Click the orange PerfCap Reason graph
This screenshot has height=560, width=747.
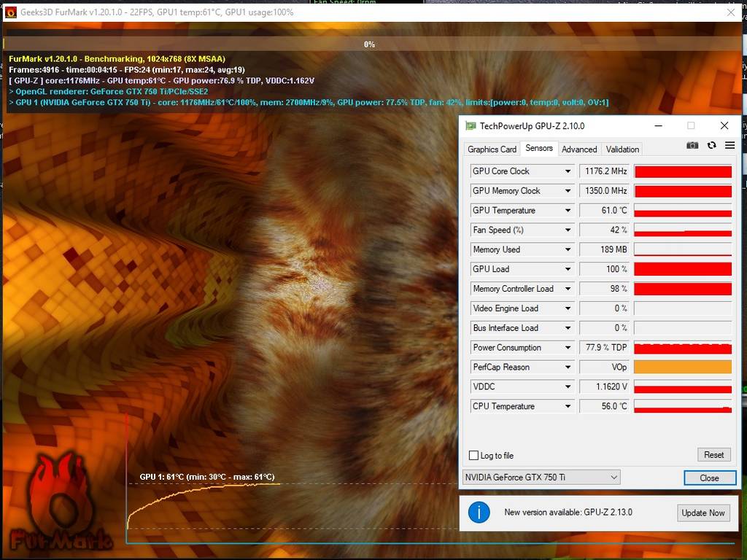(x=683, y=367)
